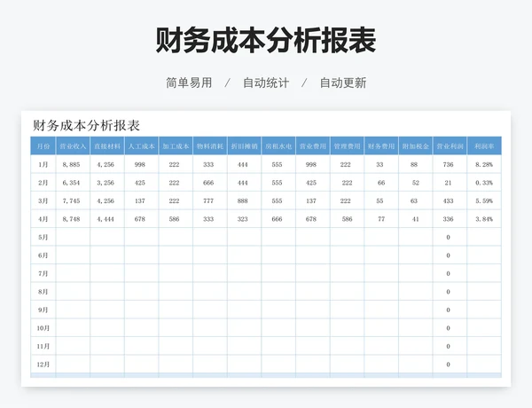Select the 2月 row label

pyautogui.click(x=43, y=183)
